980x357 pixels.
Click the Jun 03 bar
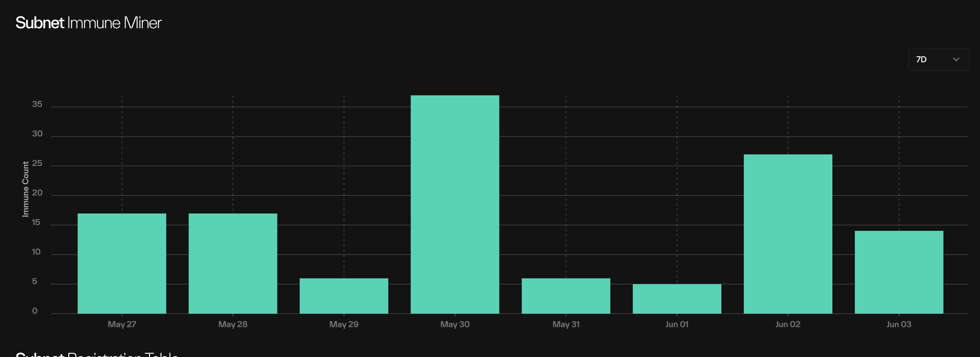tap(899, 272)
